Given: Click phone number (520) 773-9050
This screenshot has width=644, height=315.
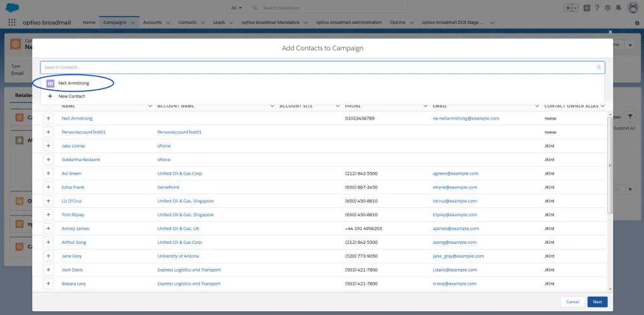Looking at the screenshot, I should tap(361, 256).
